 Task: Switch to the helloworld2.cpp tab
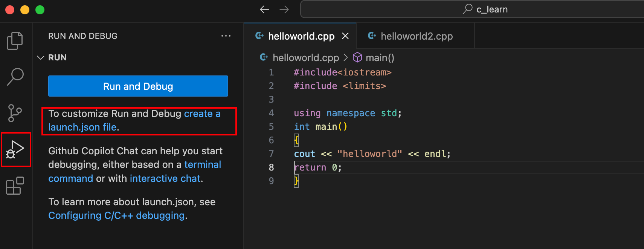(x=416, y=36)
